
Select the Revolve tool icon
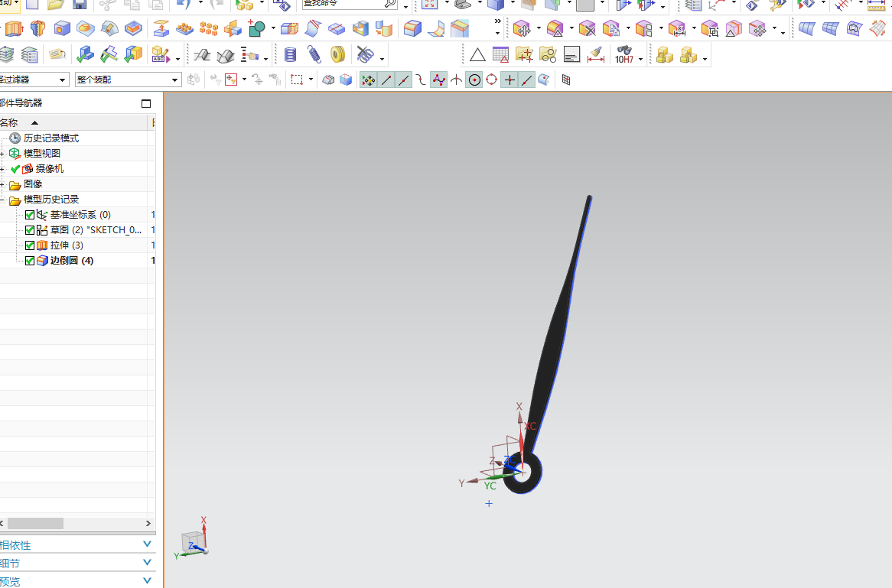tap(37, 28)
